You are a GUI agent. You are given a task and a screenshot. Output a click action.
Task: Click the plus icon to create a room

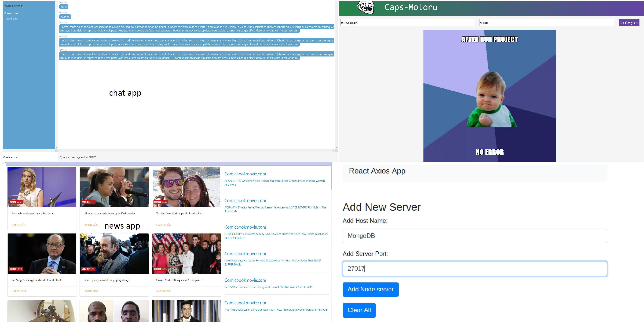[x=56, y=157]
